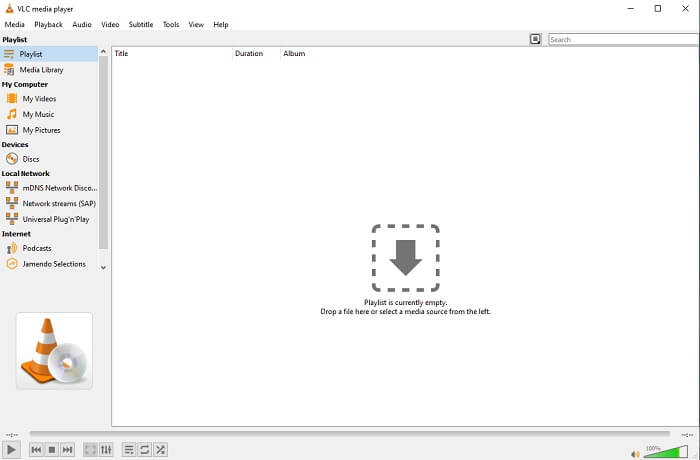This screenshot has height=460, width=700.
Task: Open the Help menu
Action: 221,25
